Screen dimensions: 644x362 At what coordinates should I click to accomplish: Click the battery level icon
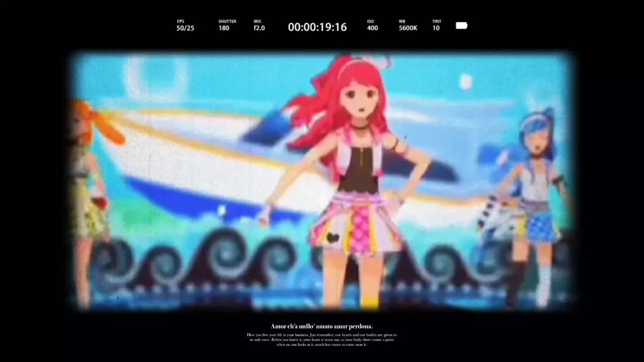461,26
